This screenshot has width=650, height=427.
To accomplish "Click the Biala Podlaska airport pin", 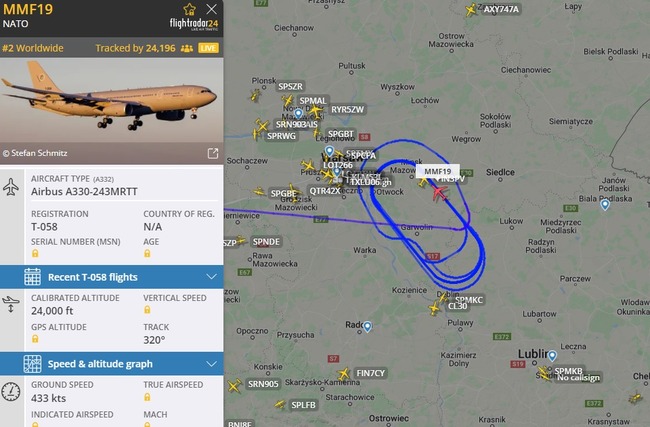I will pyautogui.click(x=605, y=204).
